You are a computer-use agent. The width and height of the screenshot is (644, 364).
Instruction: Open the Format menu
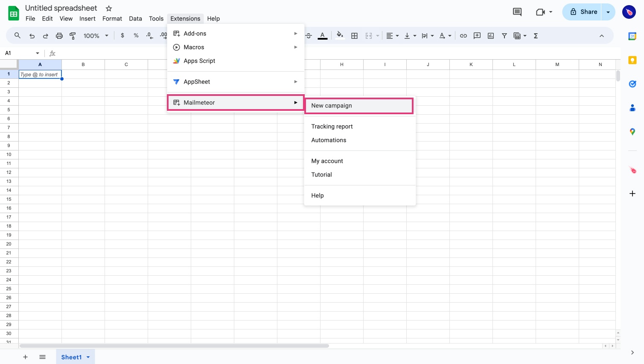(x=112, y=19)
